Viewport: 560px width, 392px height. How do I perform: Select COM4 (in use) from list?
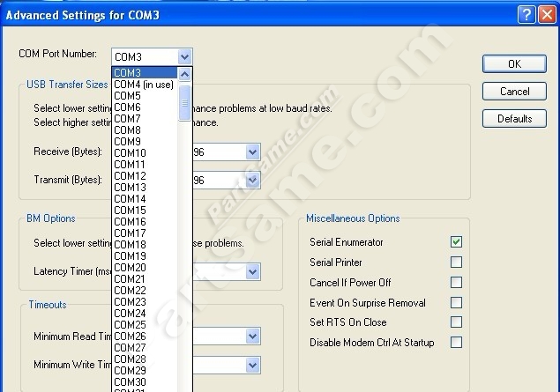145,85
